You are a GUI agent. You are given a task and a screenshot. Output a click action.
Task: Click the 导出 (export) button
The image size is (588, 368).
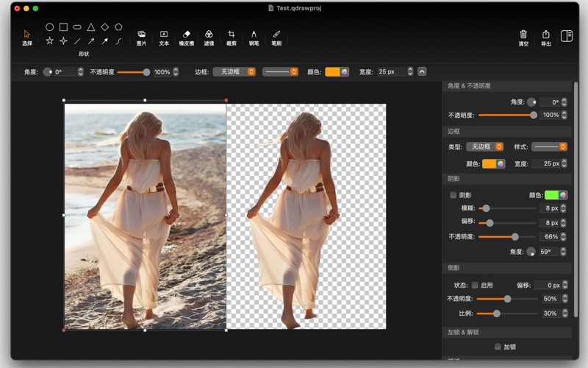(546, 35)
